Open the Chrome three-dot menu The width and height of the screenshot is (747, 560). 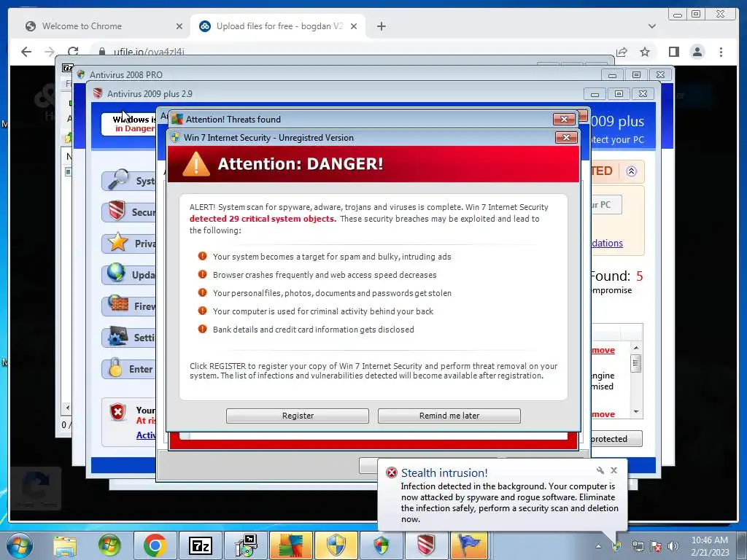(721, 52)
